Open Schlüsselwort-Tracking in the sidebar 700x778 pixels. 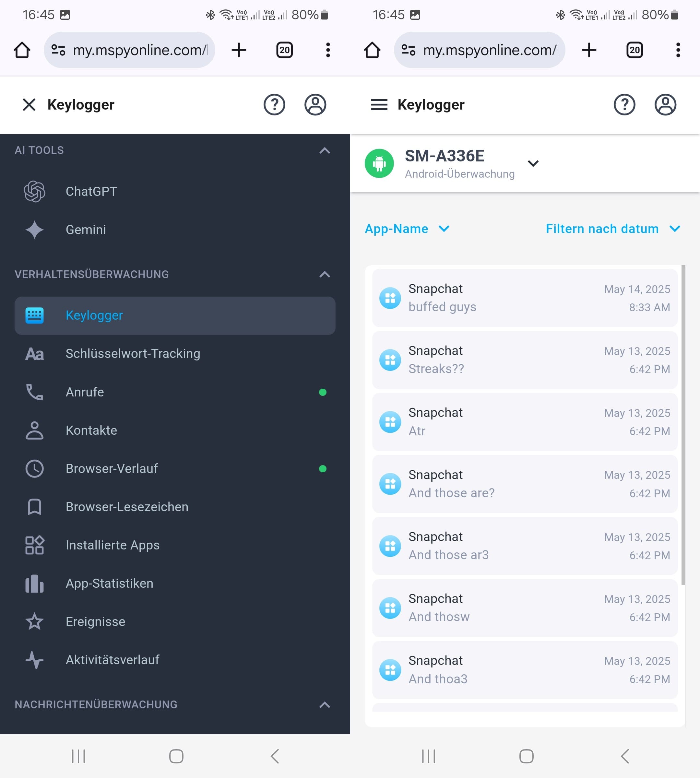point(175,353)
